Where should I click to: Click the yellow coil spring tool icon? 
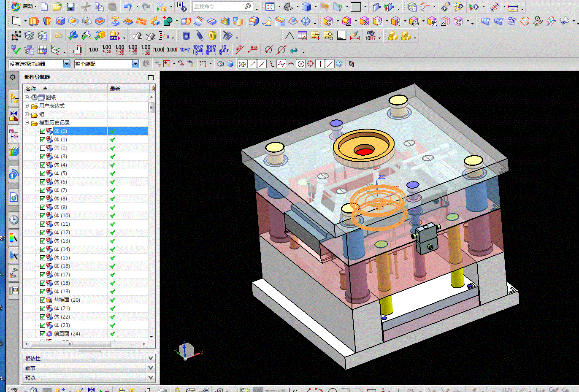[212, 36]
